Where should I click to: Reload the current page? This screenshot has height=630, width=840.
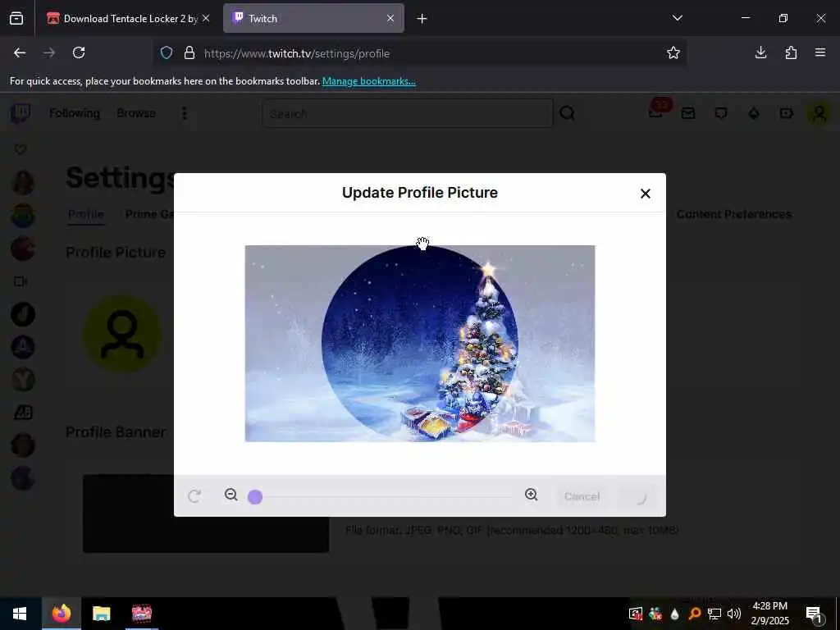click(79, 53)
